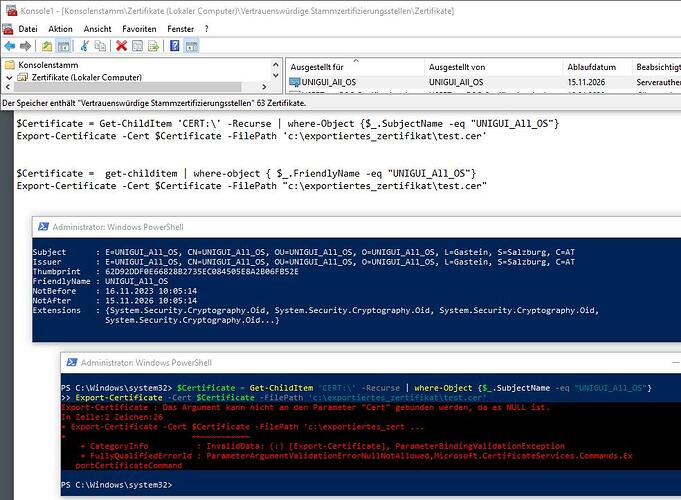Click status bar text about 63 Zertifikate

coord(154,103)
